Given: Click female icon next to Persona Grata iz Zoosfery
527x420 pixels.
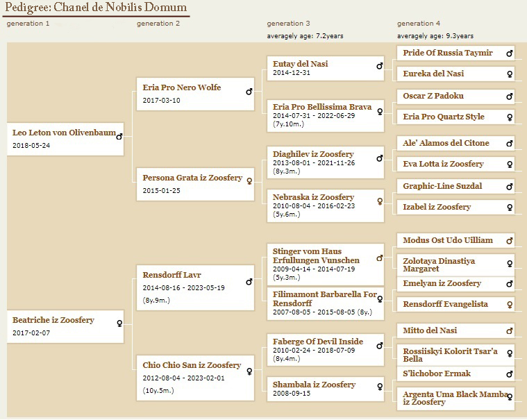Looking at the screenshot, I should tap(249, 181).
